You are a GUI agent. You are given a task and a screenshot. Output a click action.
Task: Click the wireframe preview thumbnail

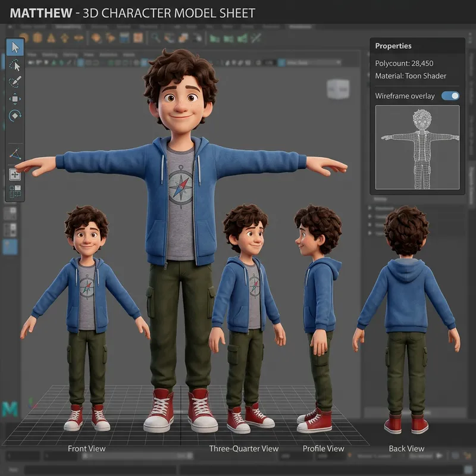click(x=417, y=148)
